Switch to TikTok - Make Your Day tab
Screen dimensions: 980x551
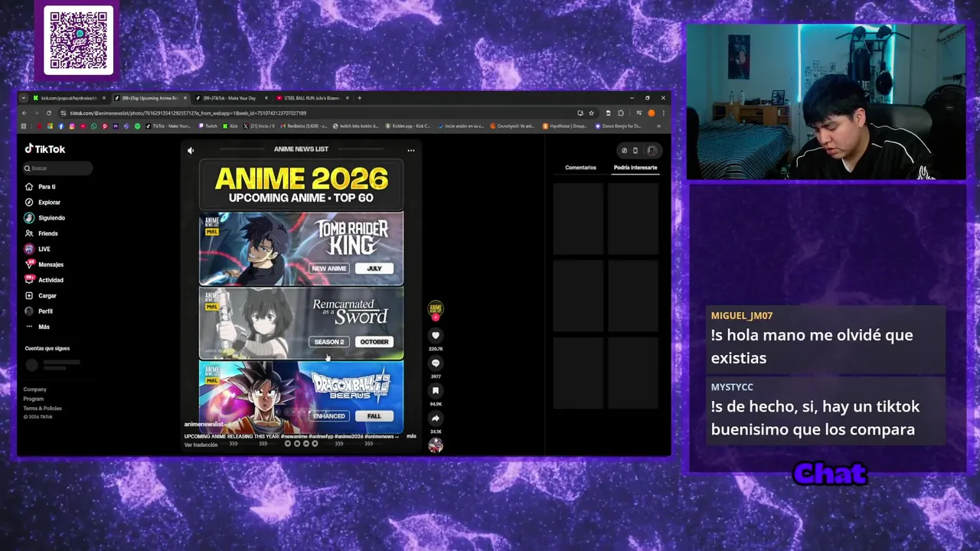pos(230,98)
